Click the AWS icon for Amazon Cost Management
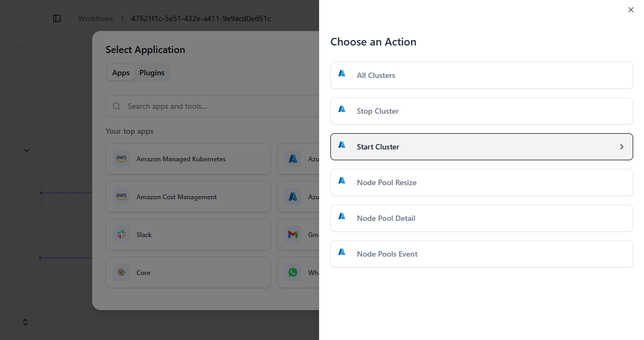Screen dimensions: 644x340 point(121,197)
